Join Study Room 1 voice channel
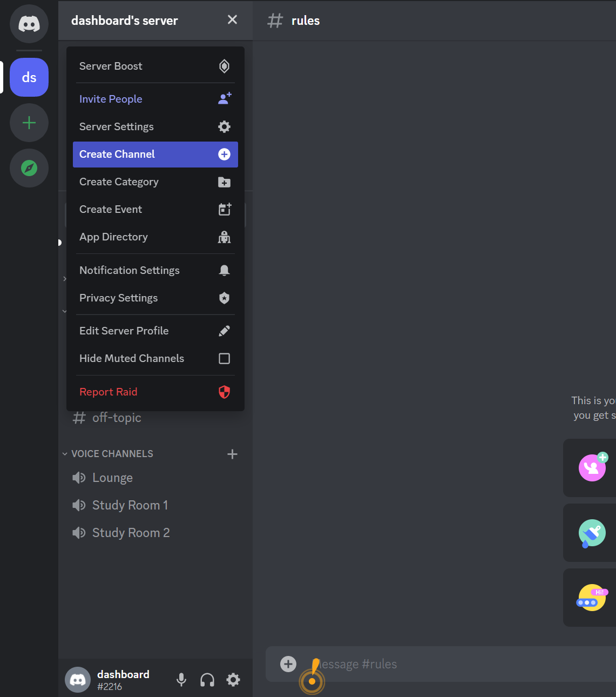The width and height of the screenshot is (616, 697). point(155,505)
